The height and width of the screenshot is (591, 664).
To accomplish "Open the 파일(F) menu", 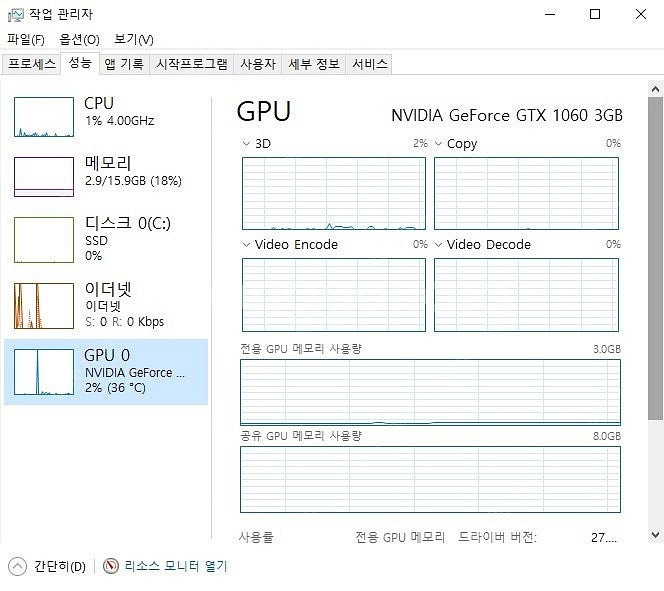I will click(x=26, y=39).
